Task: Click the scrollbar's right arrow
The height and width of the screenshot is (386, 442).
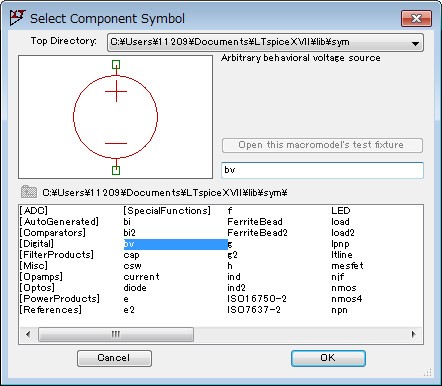Action: click(414, 334)
